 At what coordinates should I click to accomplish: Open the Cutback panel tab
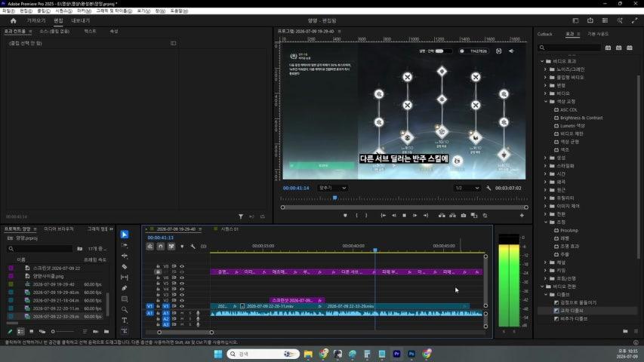pyautogui.click(x=544, y=34)
